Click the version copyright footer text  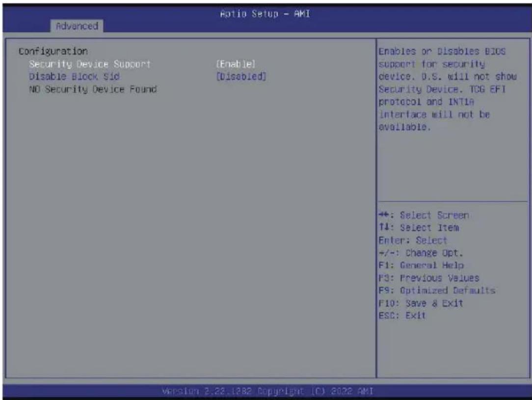[x=267, y=391]
